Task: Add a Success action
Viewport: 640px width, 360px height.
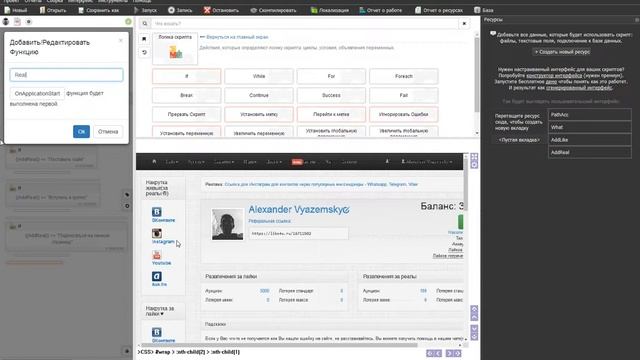Action: click(x=331, y=95)
